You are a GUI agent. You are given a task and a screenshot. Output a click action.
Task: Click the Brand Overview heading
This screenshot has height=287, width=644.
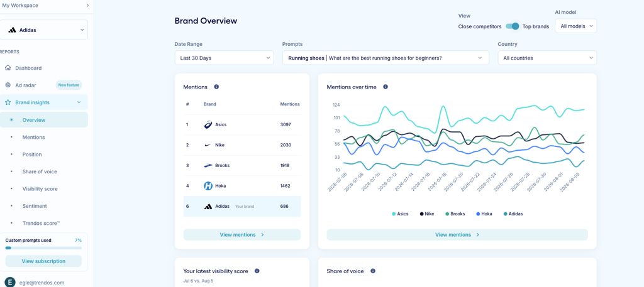206,21
